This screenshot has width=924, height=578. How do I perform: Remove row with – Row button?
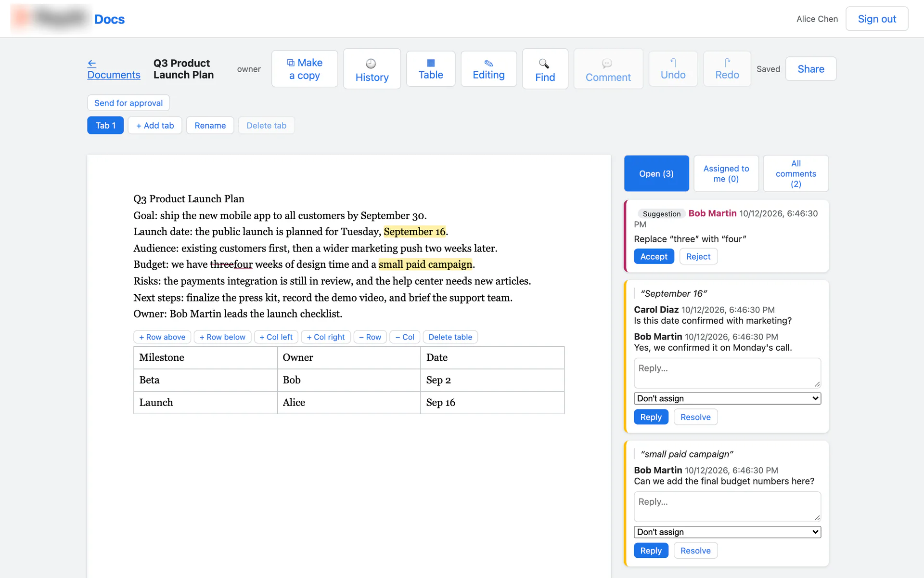coord(370,337)
